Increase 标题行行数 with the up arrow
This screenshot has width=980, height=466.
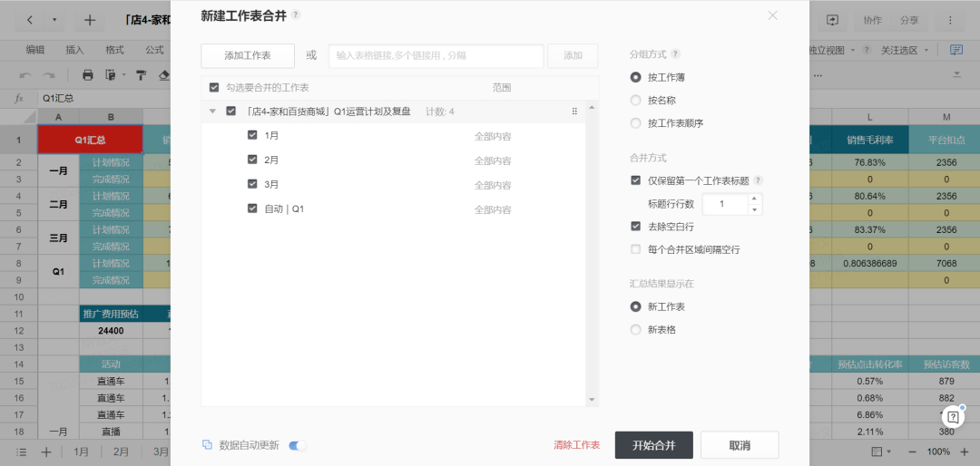click(754, 199)
